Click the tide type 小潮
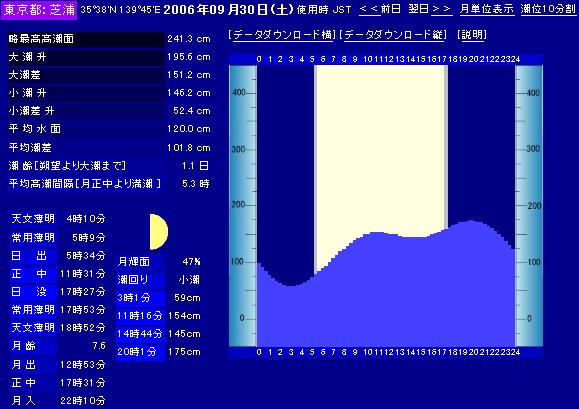This screenshot has height=409, width=579. coord(189,280)
